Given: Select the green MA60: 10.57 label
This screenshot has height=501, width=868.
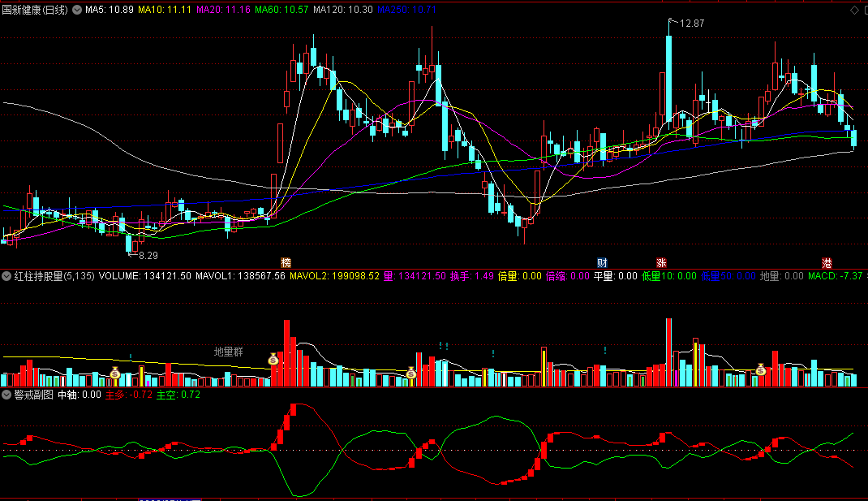Looking at the screenshot, I should click(x=281, y=10).
